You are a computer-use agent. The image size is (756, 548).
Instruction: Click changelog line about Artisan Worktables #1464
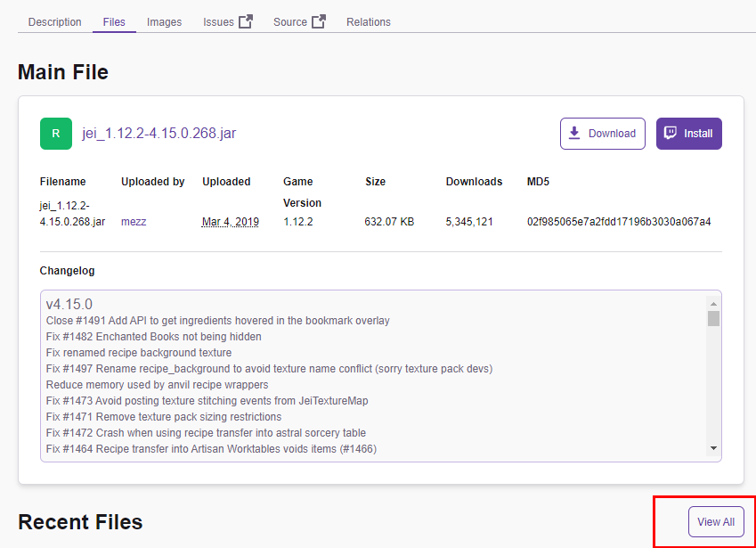point(211,449)
